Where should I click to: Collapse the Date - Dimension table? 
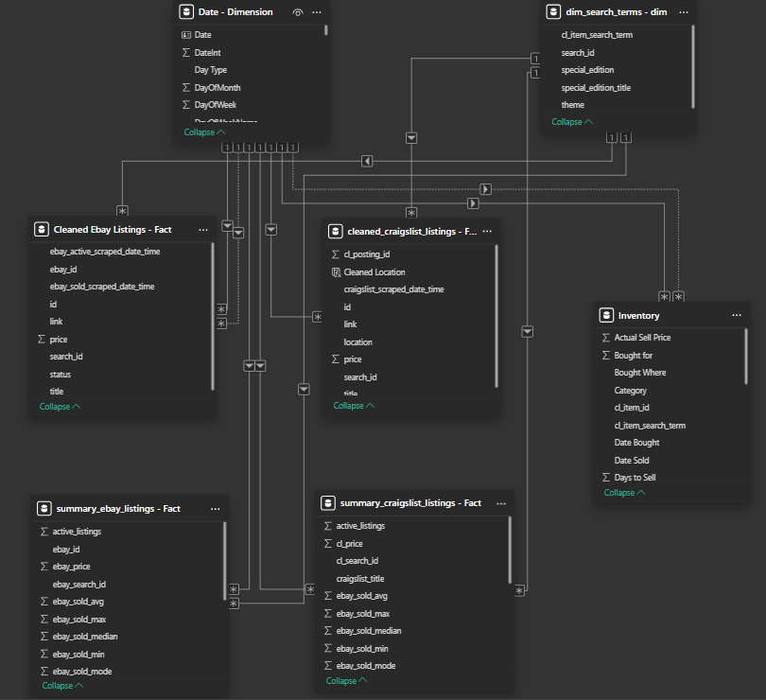click(204, 132)
